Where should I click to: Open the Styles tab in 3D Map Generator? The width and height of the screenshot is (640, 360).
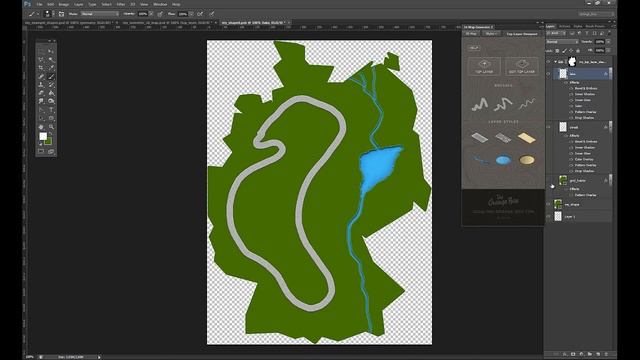491,34
